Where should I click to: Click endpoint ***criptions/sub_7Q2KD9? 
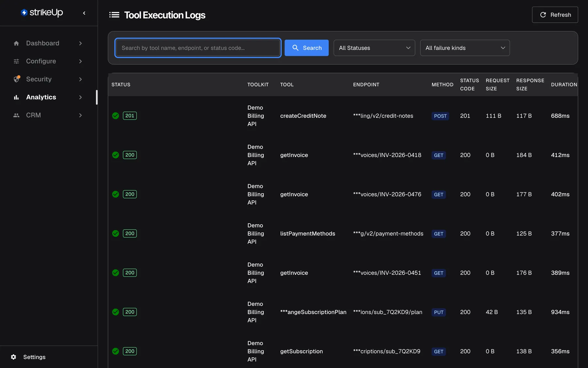click(x=387, y=351)
